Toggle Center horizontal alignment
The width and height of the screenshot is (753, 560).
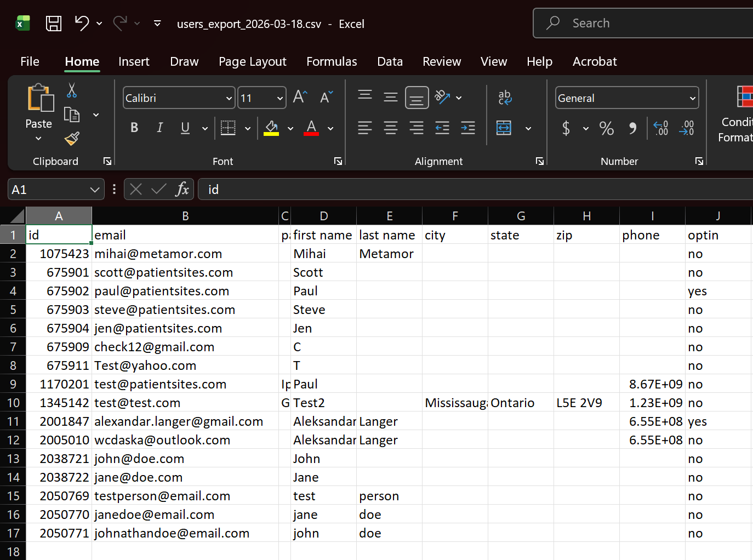[x=391, y=128]
